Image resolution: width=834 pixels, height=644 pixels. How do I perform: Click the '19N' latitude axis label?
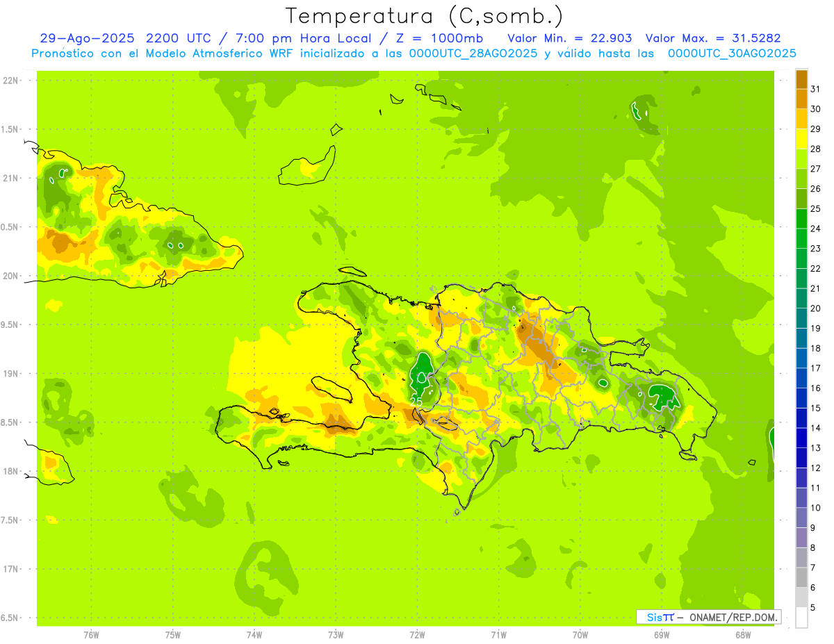[10, 374]
